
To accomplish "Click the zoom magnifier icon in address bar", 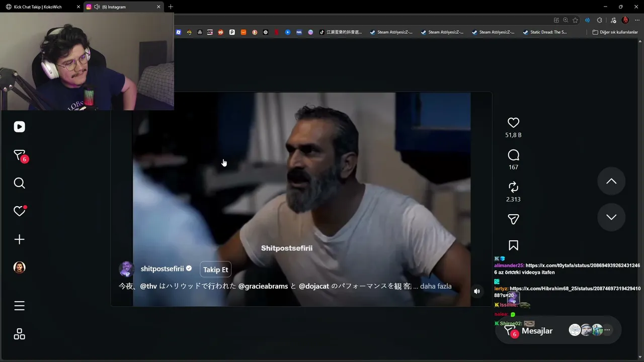I will coord(566,20).
